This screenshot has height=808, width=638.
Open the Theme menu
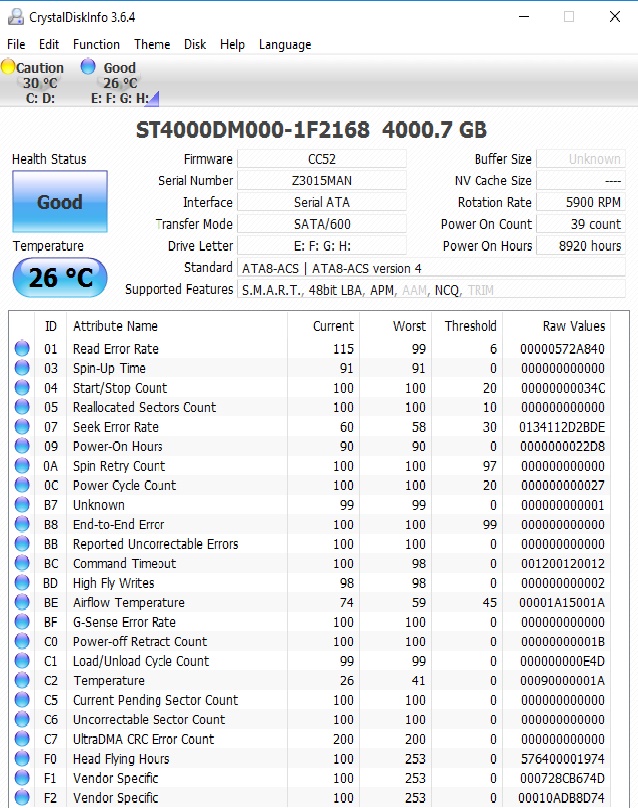click(x=152, y=44)
